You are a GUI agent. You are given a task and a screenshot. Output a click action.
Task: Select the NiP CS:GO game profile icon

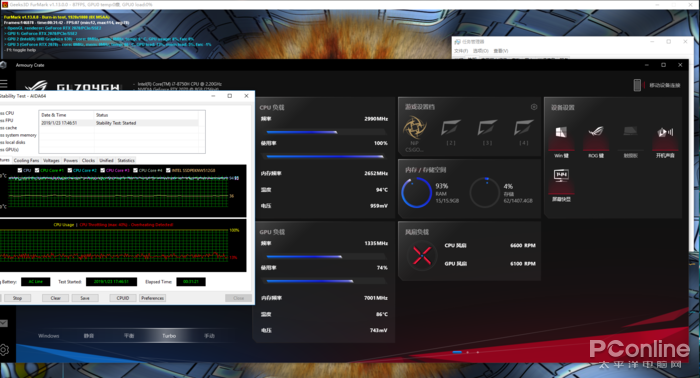[415, 127]
